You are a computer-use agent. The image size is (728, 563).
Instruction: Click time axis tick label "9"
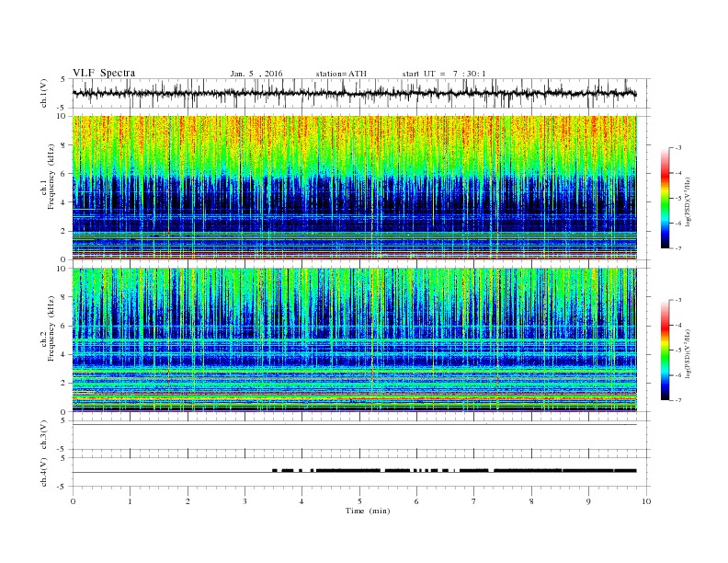pyautogui.click(x=588, y=501)
